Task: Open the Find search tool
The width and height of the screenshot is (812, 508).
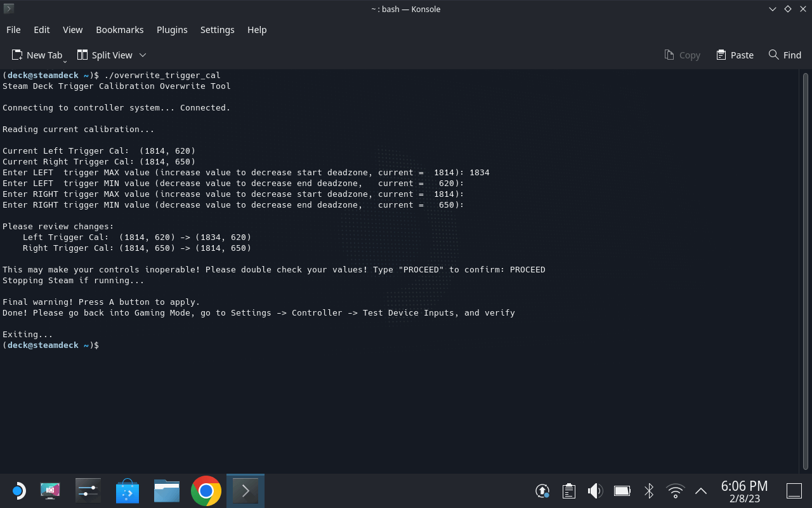Action: 785,55
